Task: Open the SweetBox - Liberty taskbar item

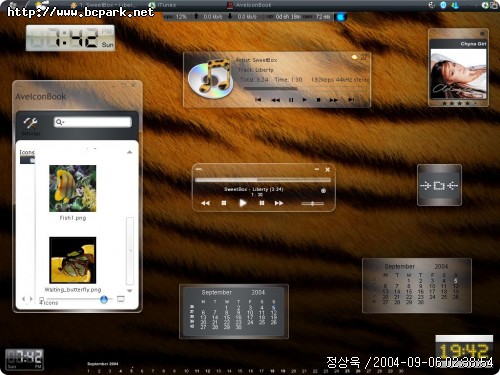Action: click(x=103, y=5)
